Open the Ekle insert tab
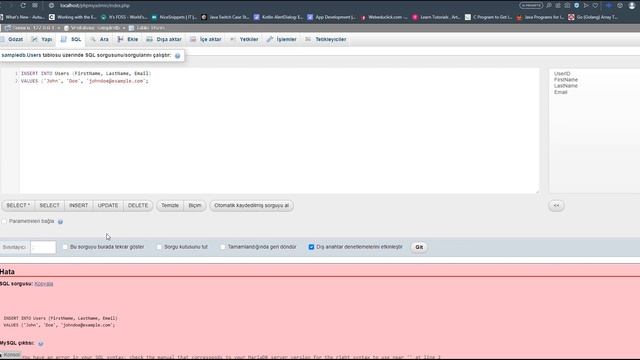 pos(128,39)
